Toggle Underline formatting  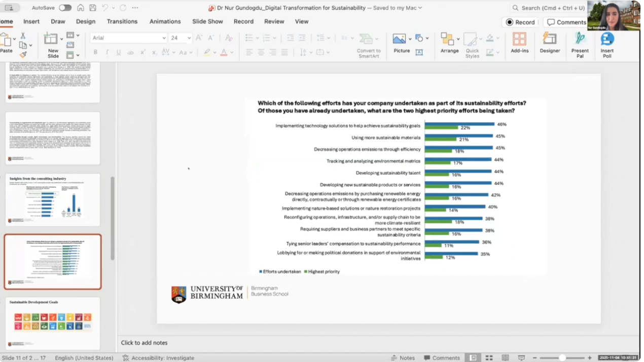(x=119, y=52)
